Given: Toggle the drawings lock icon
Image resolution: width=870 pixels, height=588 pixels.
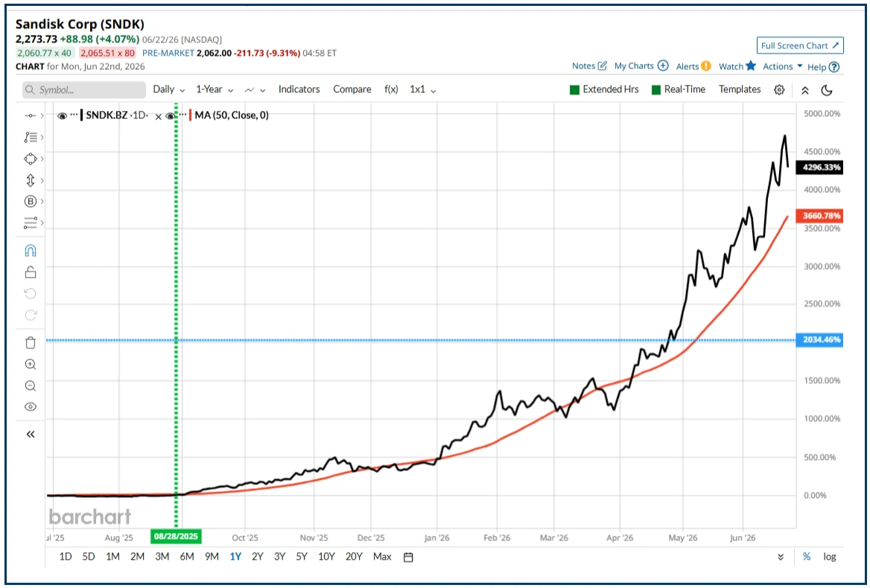Looking at the screenshot, I should (31, 272).
